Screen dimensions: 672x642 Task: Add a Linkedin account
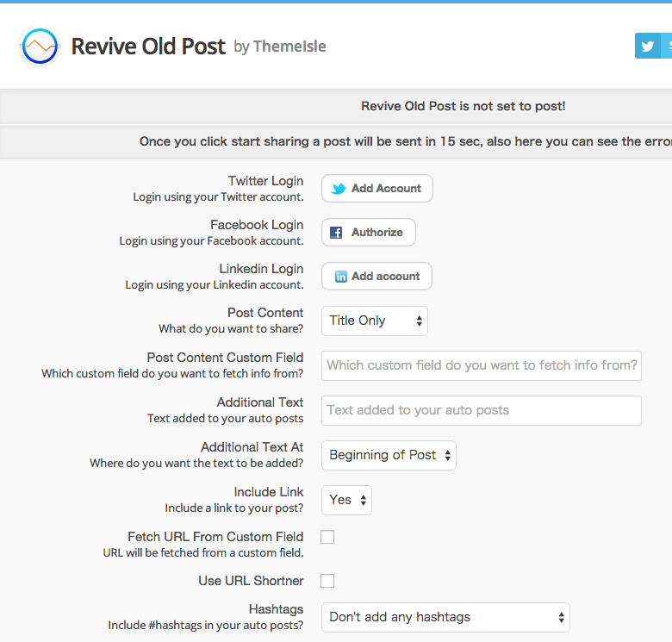[376, 277]
